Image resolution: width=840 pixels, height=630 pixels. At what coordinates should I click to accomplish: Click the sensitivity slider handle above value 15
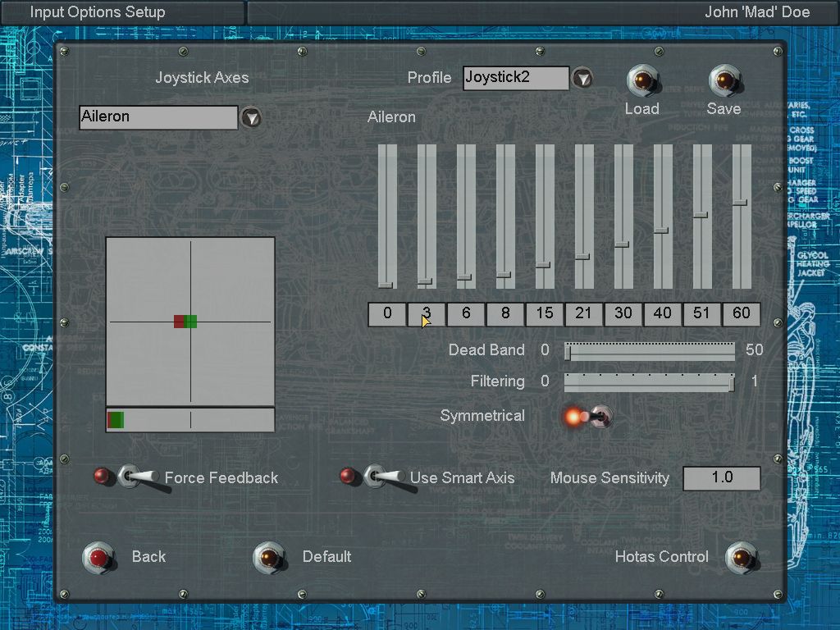(x=543, y=265)
